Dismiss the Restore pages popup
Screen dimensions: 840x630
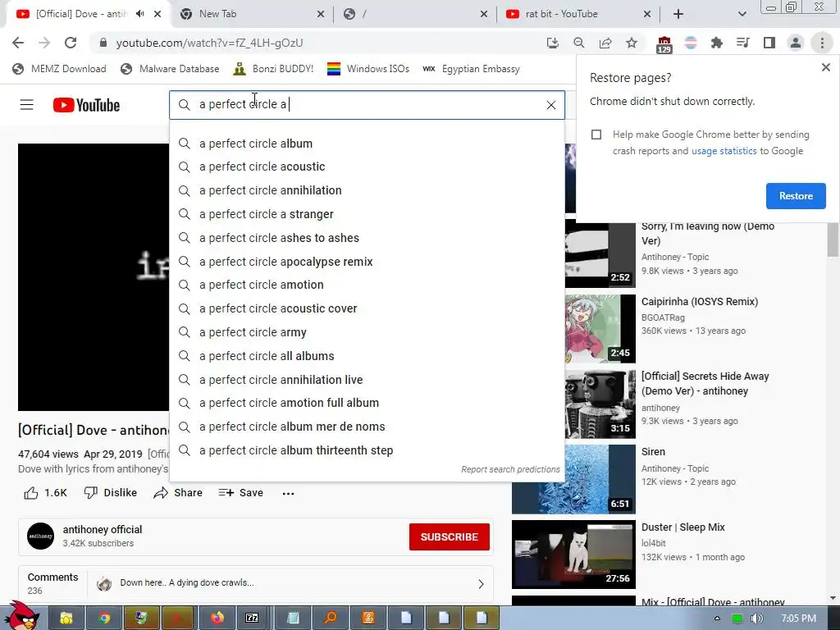tap(825, 67)
